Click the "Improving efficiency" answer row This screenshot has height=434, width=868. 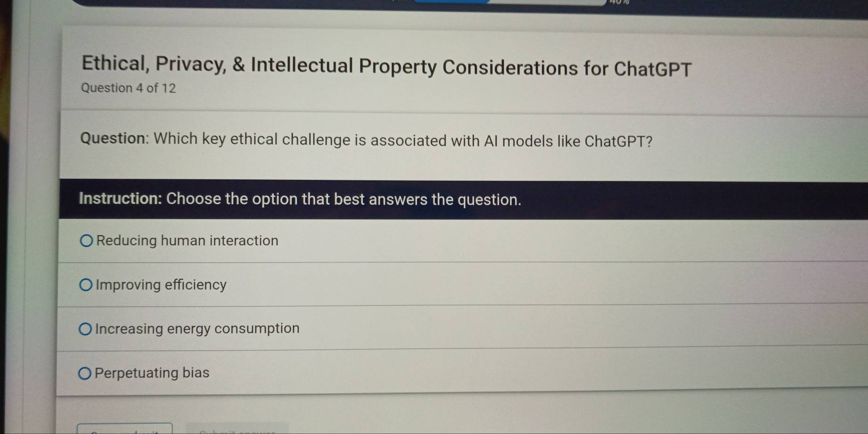[x=330, y=285]
